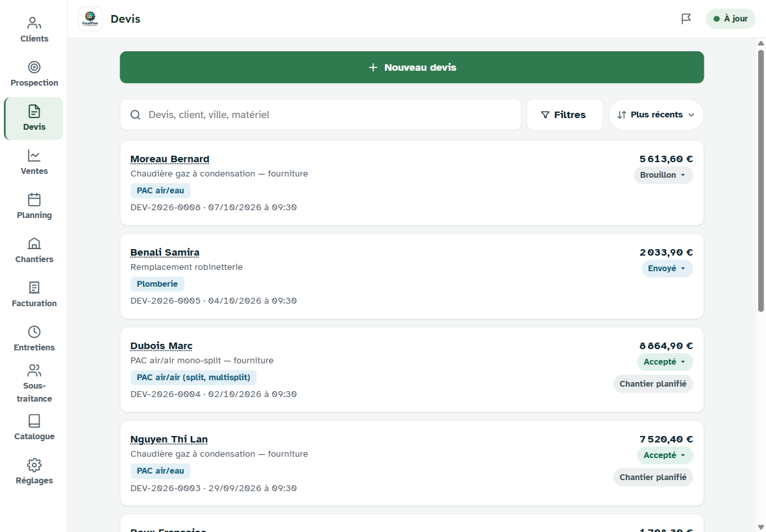Viewport: 766px width, 532px height.
Task: Click PAC air/air (split, multisplit) tag
Action: (193, 378)
